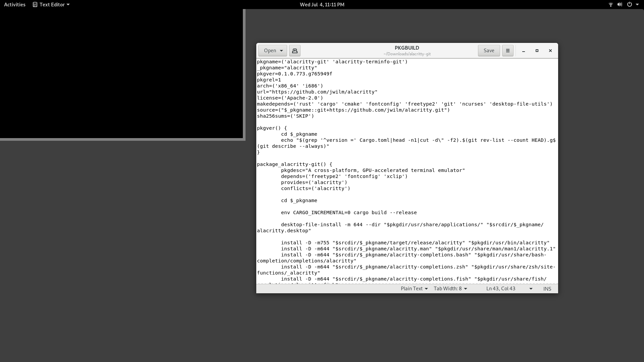
Task: Click the provides=('alacritty') line
Action: 314,182
